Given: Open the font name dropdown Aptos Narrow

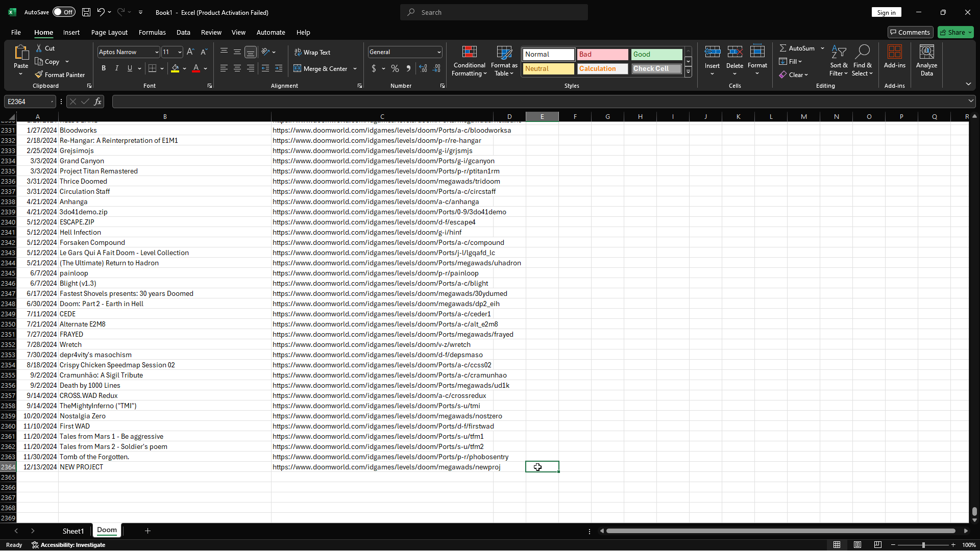Looking at the screenshot, I should (157, 52).
